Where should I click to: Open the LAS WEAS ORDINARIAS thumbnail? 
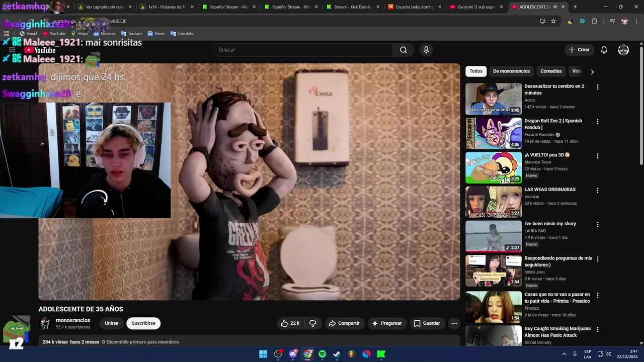click(494, 202)
